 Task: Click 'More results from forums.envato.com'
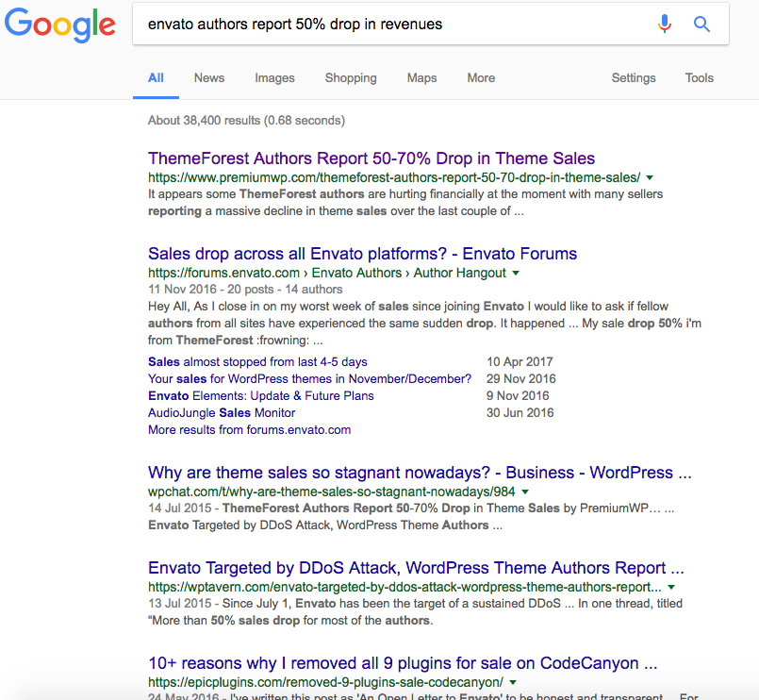coord(249,429)
